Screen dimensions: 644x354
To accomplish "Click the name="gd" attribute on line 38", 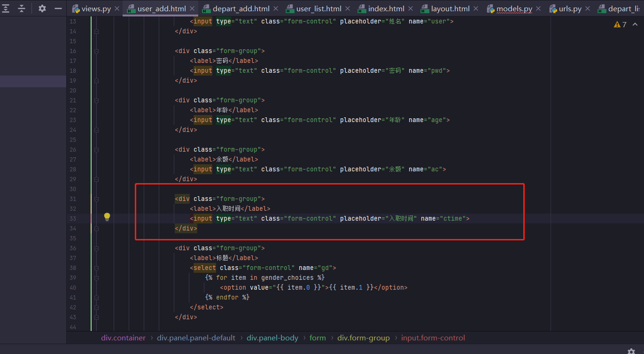I will click(x=316, y=268).
